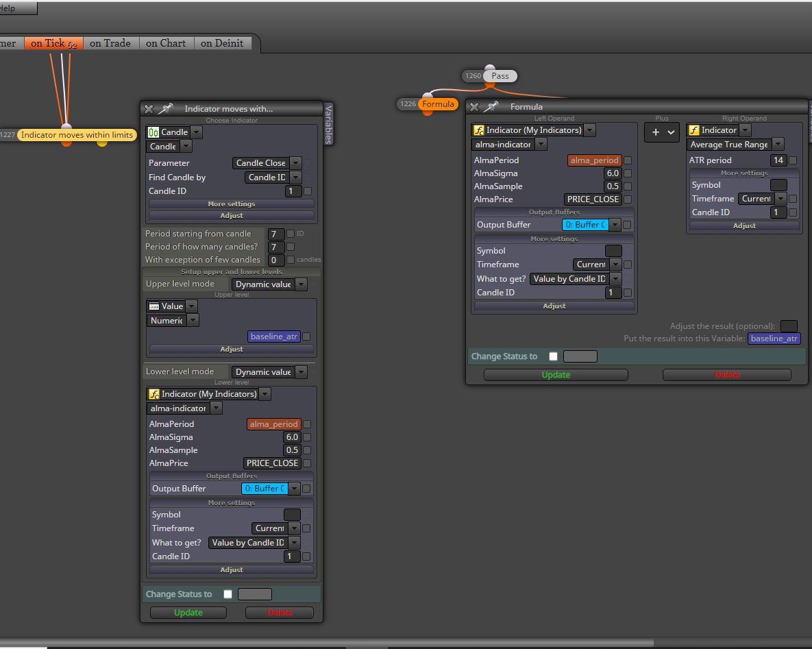Image resolution: width=812 pixels, height=649 pixels.
Task: Open the Plus operator dropdown
Action: (662, 132)
